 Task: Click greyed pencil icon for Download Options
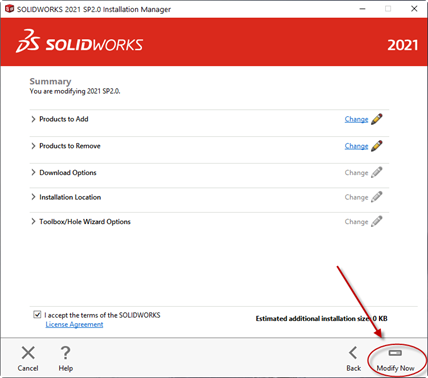377,172
